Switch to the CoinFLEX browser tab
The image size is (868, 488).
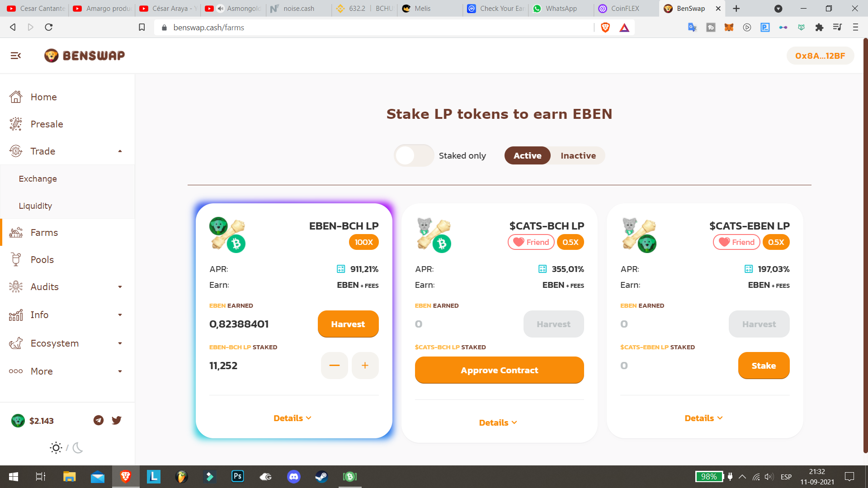pyautogui.click(x=626, y=9)
